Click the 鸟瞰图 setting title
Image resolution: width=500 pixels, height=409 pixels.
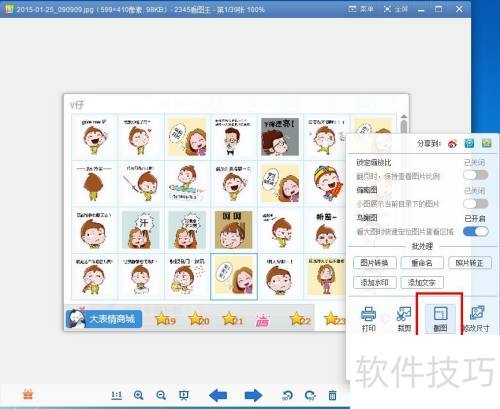[367, 218]
